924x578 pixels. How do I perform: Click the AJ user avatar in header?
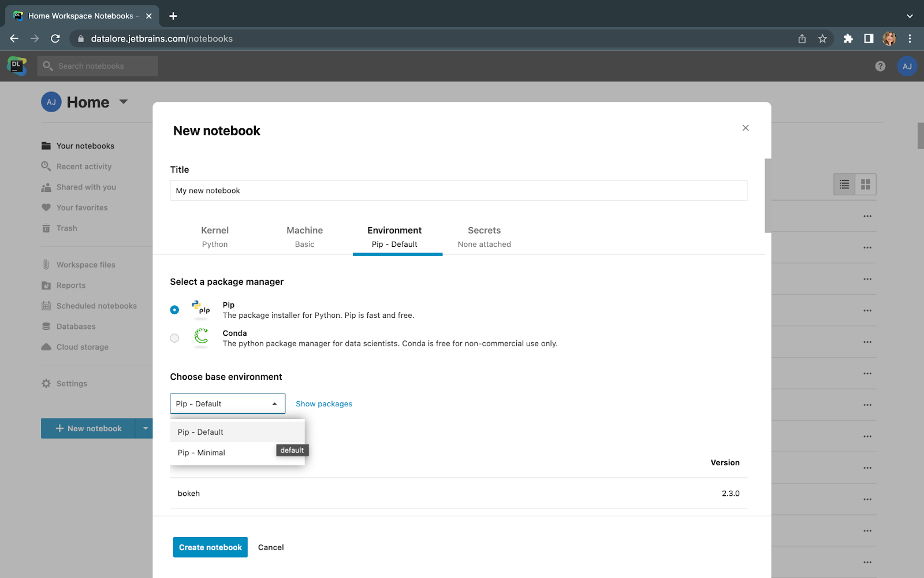point(907,66)
